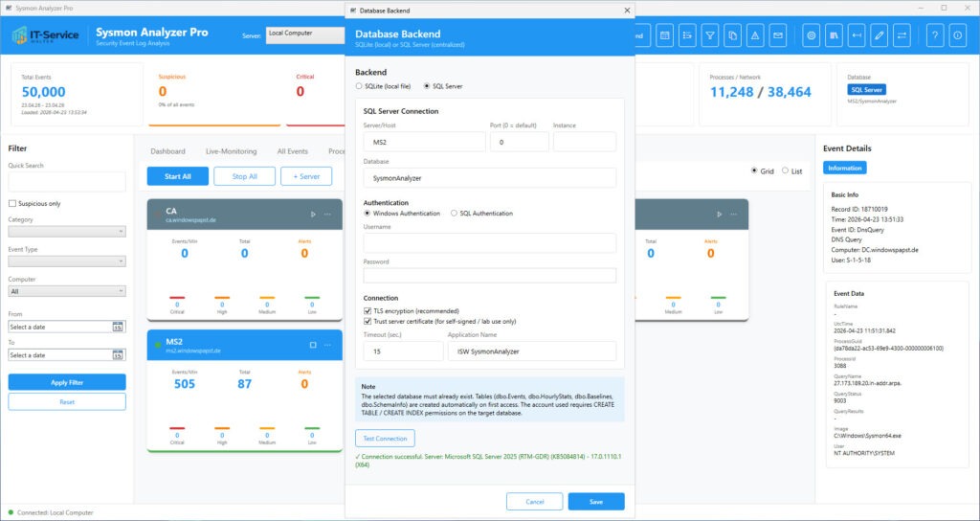Start monitoring with CA card play icon
980x521 pixels.
point(313,215)
